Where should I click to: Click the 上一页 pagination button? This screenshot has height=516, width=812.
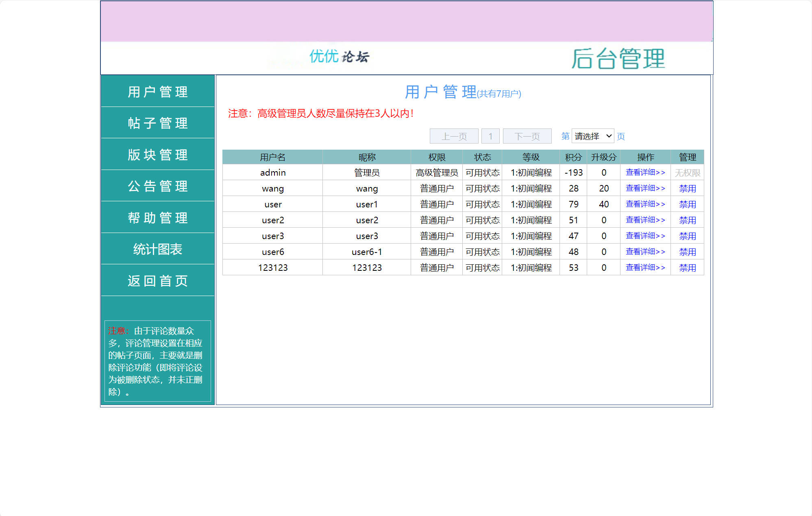click(x=454, y=136)
